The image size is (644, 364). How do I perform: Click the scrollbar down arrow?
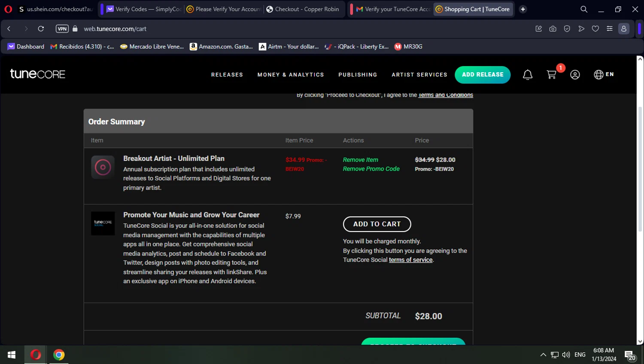click(x=640, y=342)
